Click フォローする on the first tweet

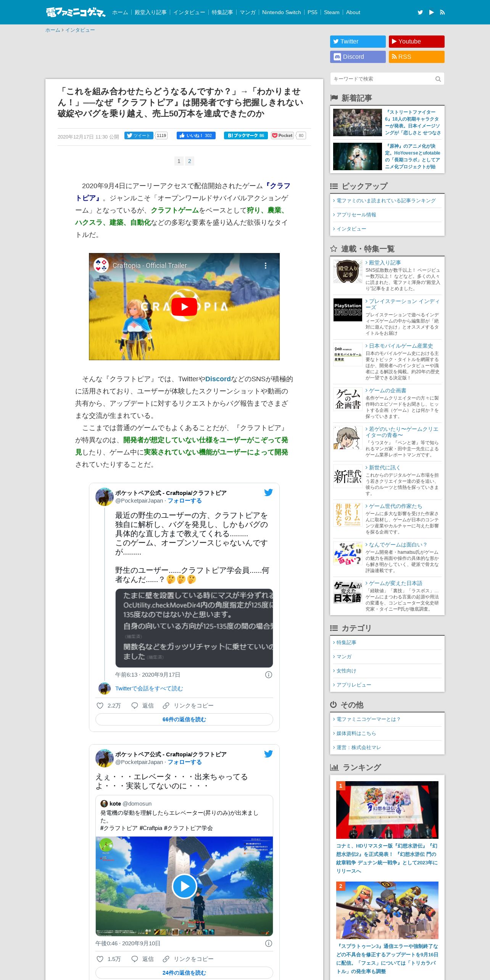(x=185, y=501)
